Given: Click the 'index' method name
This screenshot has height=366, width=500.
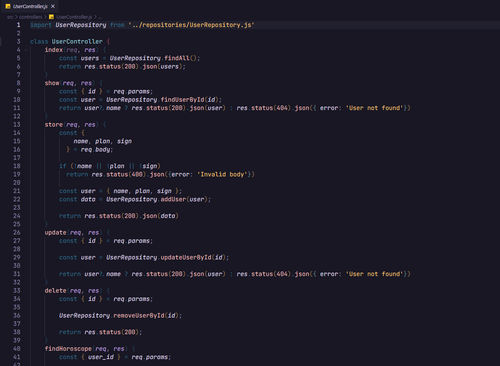Looking at the screenshot, I should (x=54, y=50).
